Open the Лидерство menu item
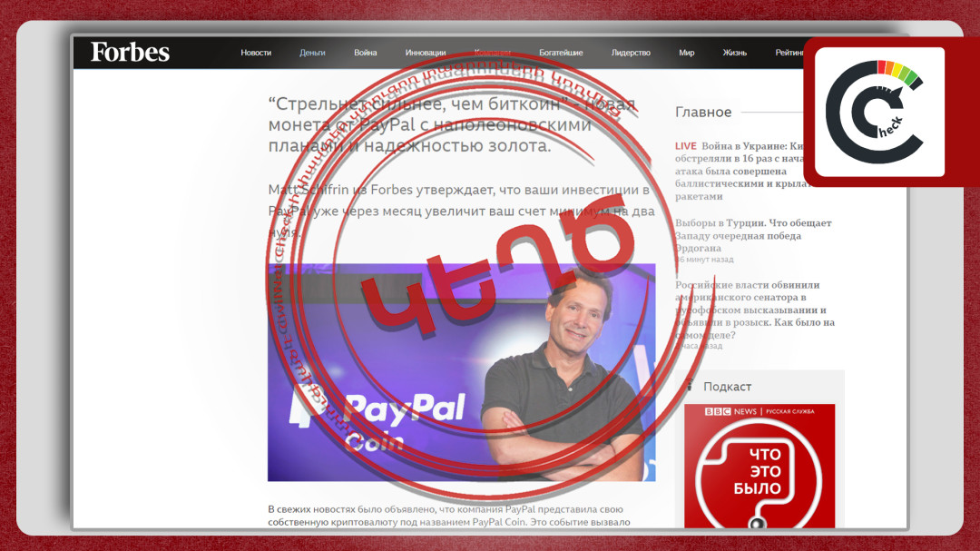 [631, 53]
